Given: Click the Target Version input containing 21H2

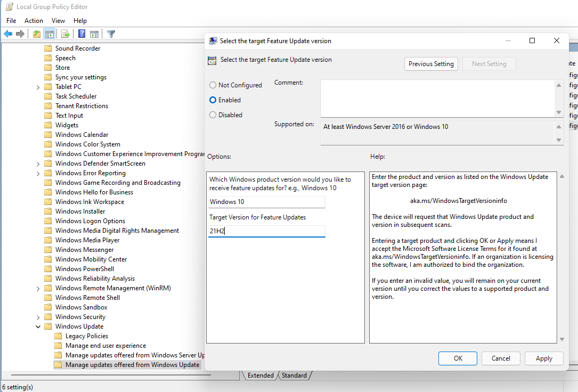Looking at the screenshot, I should pyautogui.click(x=267, y=231).
